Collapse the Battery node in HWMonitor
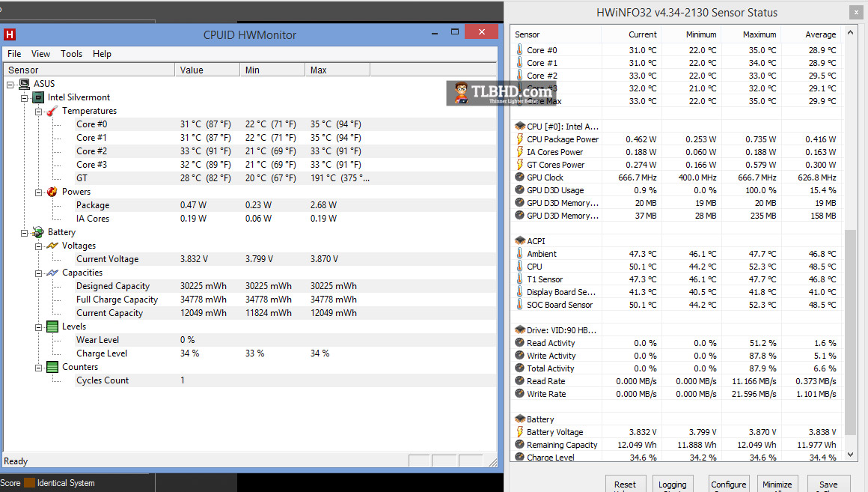The image size is (868, 492). click(x=25, y=233)
